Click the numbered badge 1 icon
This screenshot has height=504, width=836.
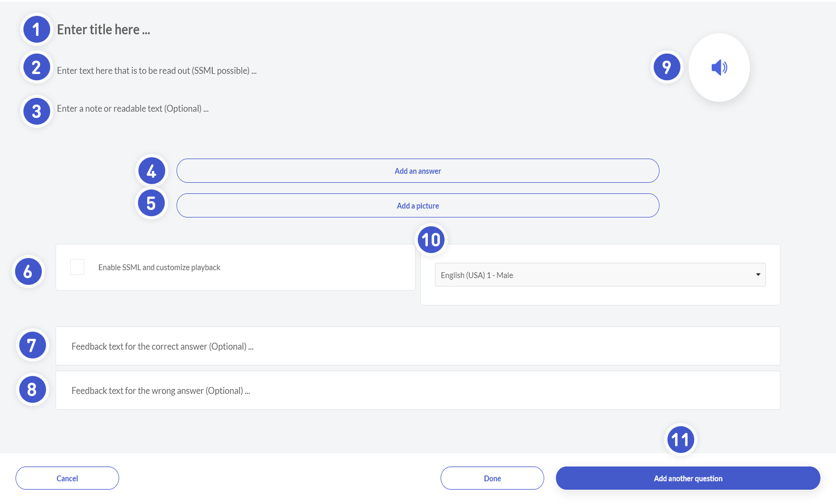tap(36, 29)
